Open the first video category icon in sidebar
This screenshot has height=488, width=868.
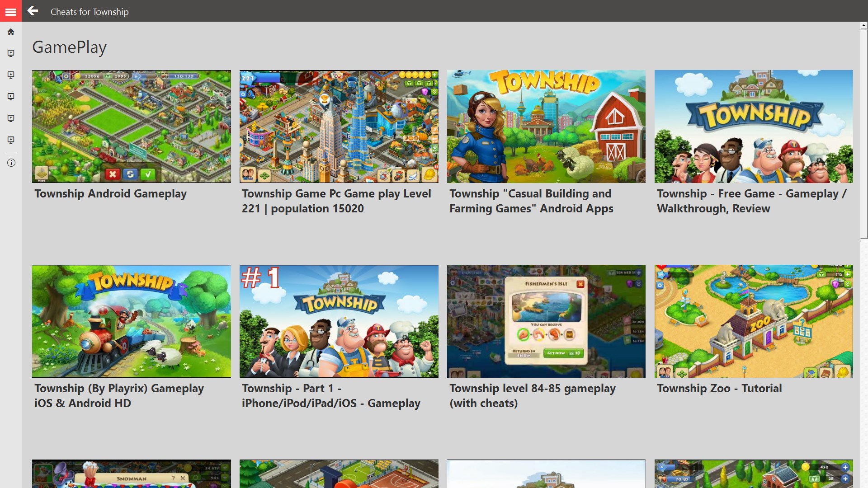(10, 53)
